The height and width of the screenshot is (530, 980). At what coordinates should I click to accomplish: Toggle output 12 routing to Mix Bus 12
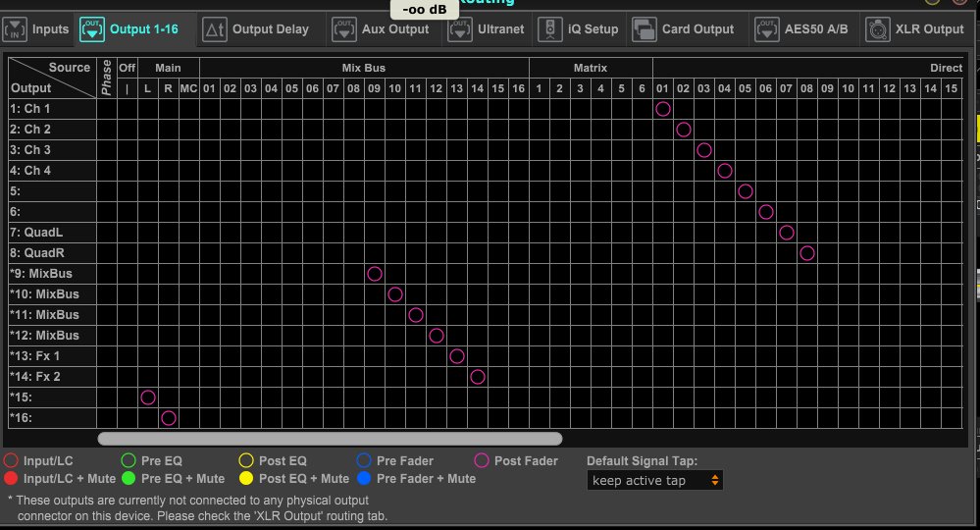[437, 336]
